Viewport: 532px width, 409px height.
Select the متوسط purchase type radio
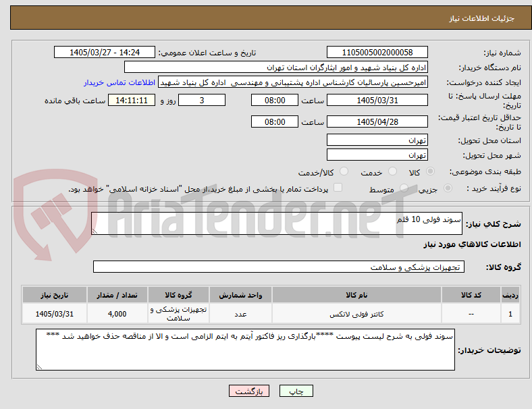point(404,188)
